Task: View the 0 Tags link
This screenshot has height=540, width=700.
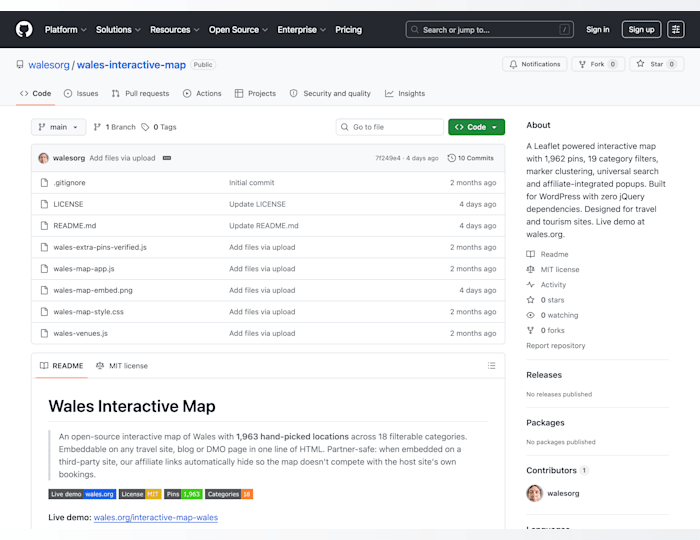Action: (x=159, y=127)
